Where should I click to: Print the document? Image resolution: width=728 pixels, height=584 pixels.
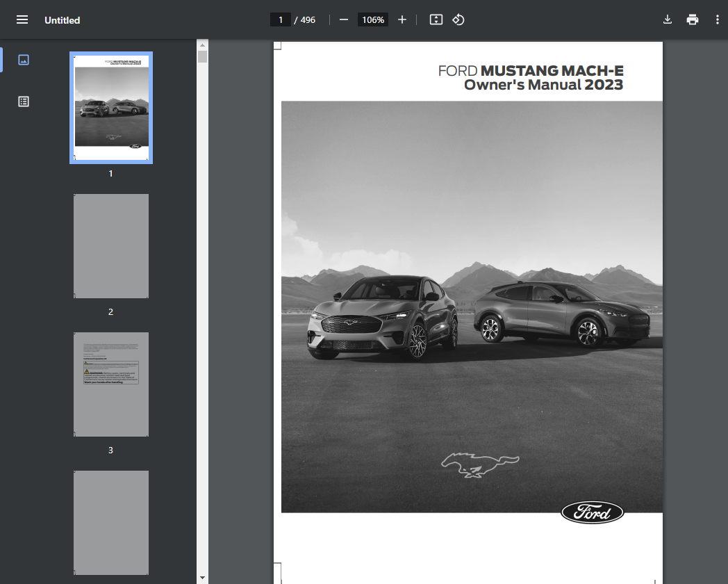(x=693, y=20)
